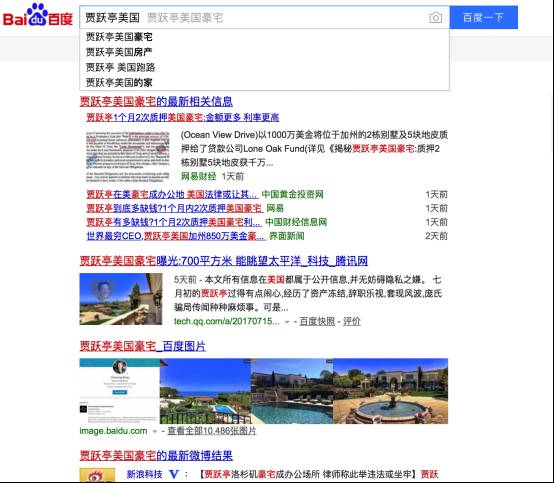The height and width of the screenshot is (483, 554).
Task: Click the 百度一下 search button
Action: pos(483,17)
